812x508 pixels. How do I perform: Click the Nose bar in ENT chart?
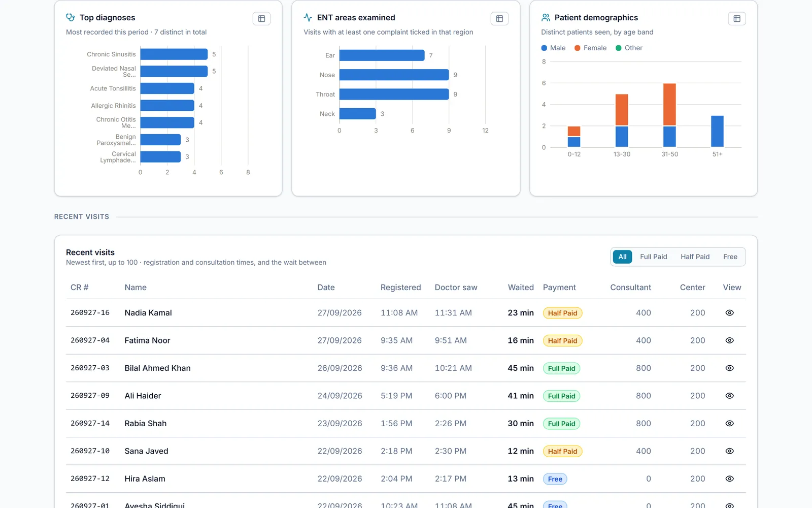click(x=394, y=75)
